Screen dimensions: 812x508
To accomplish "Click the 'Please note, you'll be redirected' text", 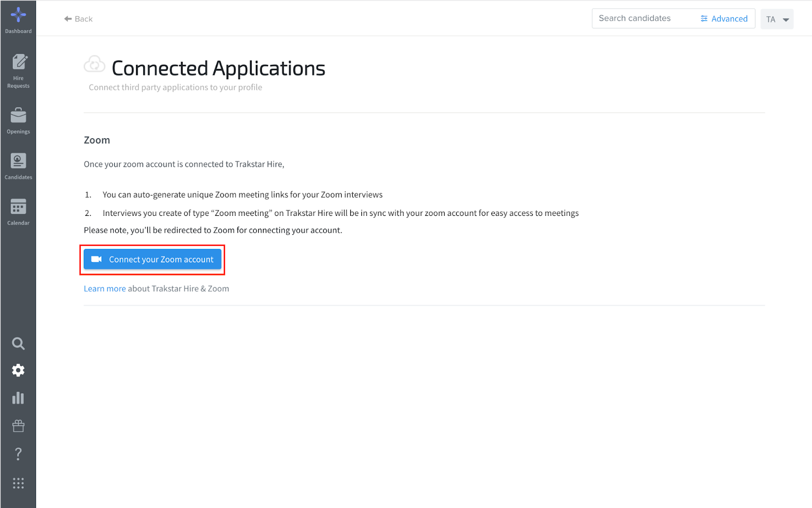I will (x=213, y=230).
